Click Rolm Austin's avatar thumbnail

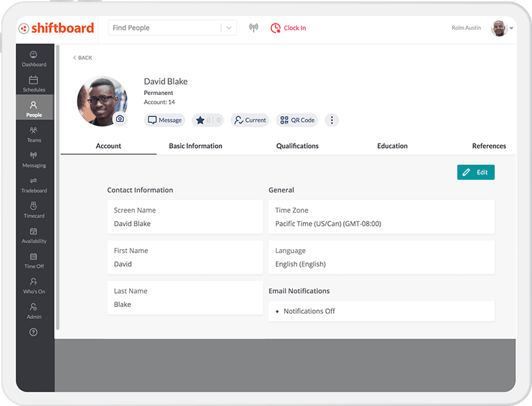pyautogui.click(x=499, y=28)
